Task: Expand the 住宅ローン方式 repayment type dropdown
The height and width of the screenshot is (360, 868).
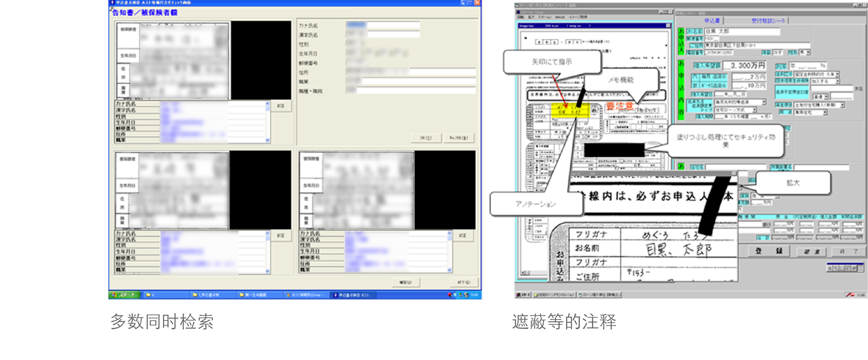Action: pos(755,110)
